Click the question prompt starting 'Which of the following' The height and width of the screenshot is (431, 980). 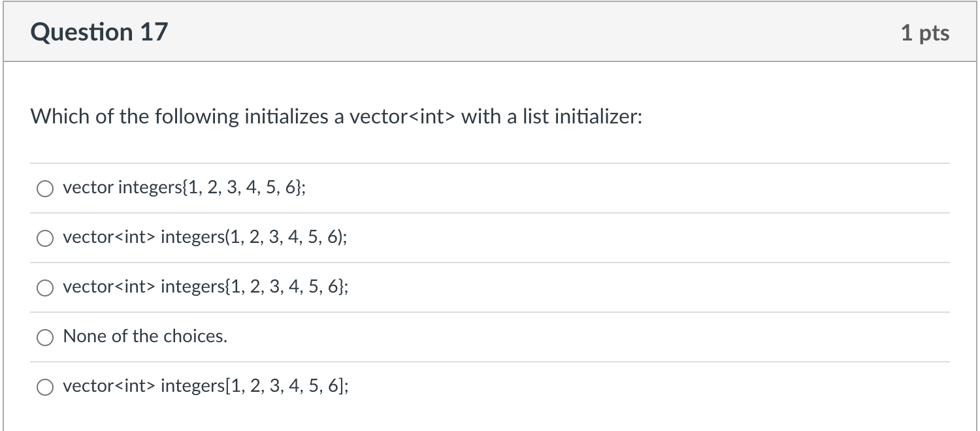337,117
